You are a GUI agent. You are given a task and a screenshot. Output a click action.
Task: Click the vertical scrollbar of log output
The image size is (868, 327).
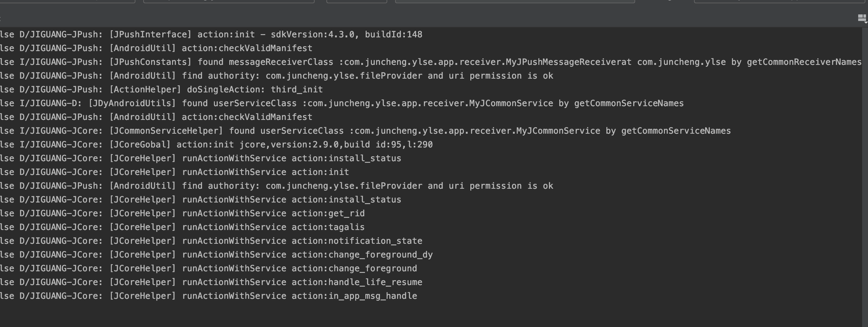point(865,169)
